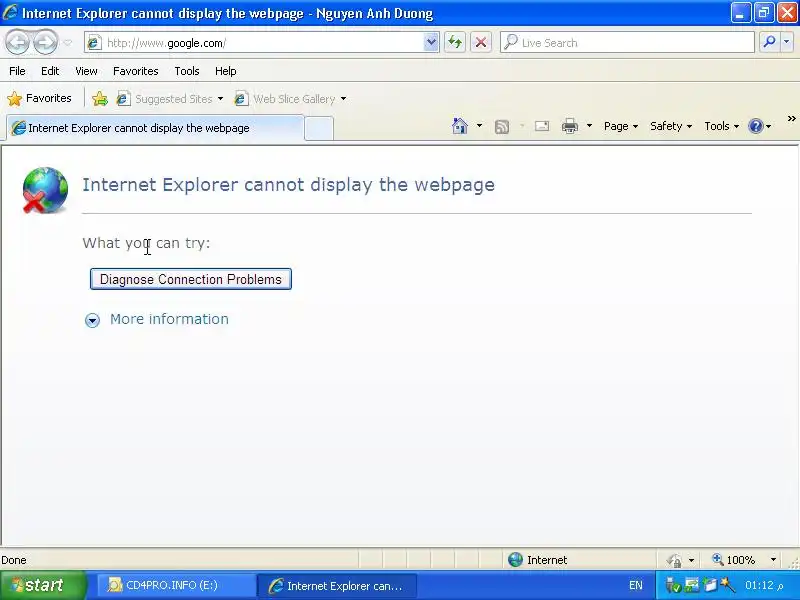Open a new blank tab

point(319,128)
